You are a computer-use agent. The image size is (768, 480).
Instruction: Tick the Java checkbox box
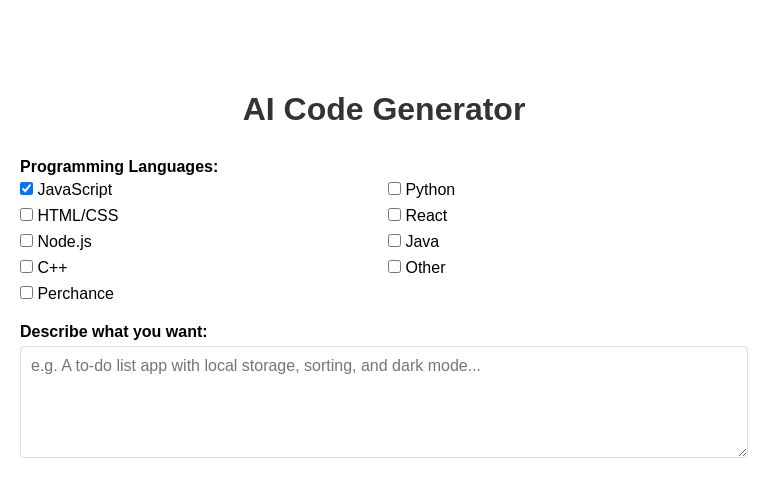pyautogui.click(x=395, y=241)
